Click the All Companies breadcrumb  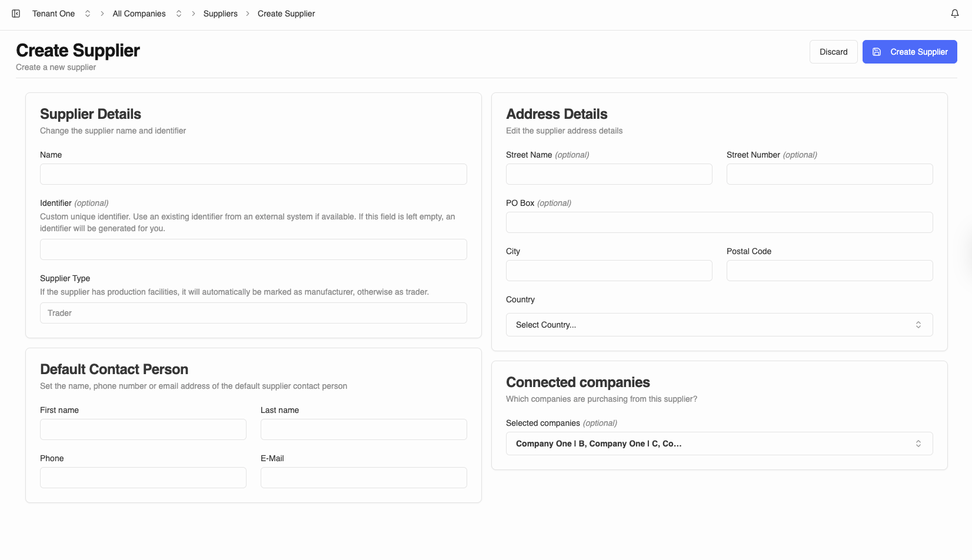pyautogui.click(x=139, y=14)
